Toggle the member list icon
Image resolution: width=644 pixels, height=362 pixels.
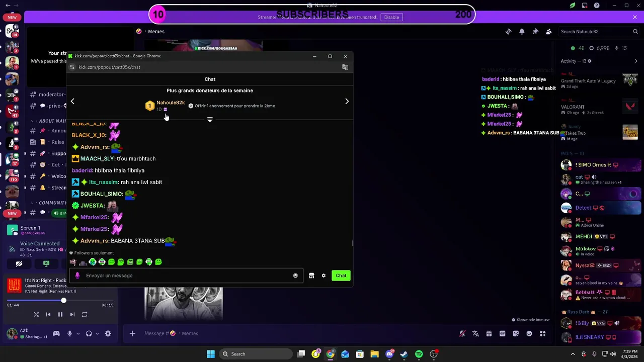(548, 31)
